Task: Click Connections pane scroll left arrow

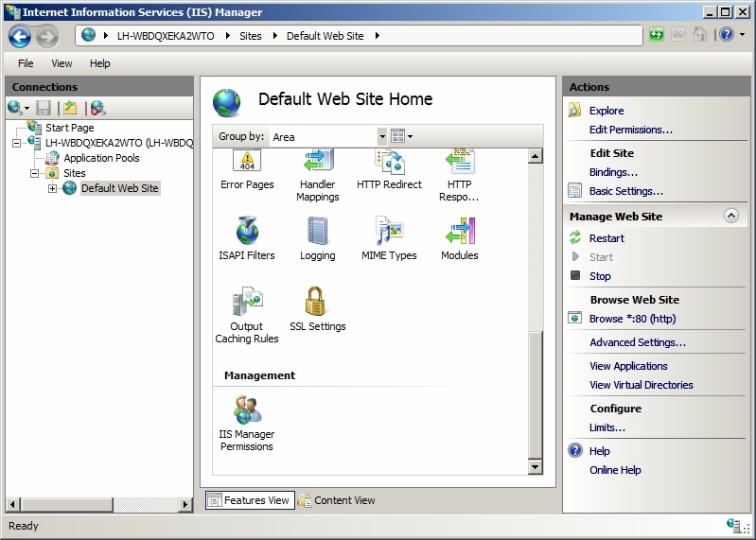Action: point(13,504)
